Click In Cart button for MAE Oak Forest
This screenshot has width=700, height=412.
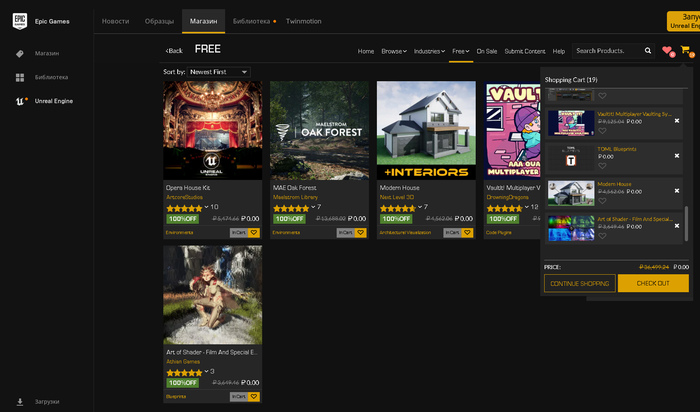tap(346, 233)
